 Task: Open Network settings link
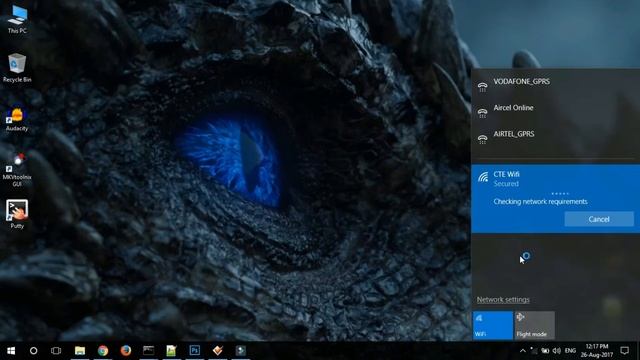pyautogui.click(x=503, y=300)
